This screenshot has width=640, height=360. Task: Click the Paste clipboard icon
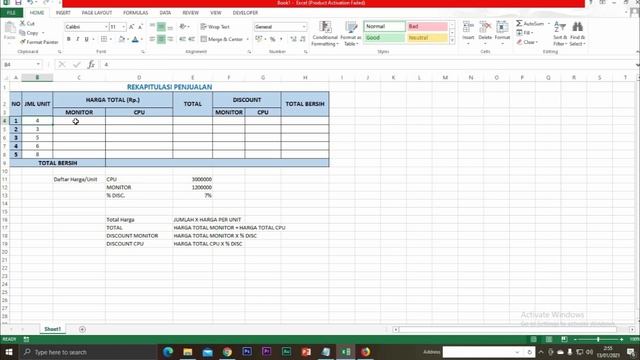9,29
